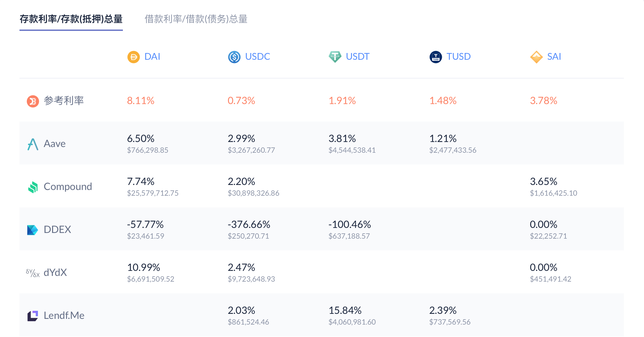The image size is (644, 337).
Task: Click DDEX USDC rate -376.66%
Action: point(249,224)
